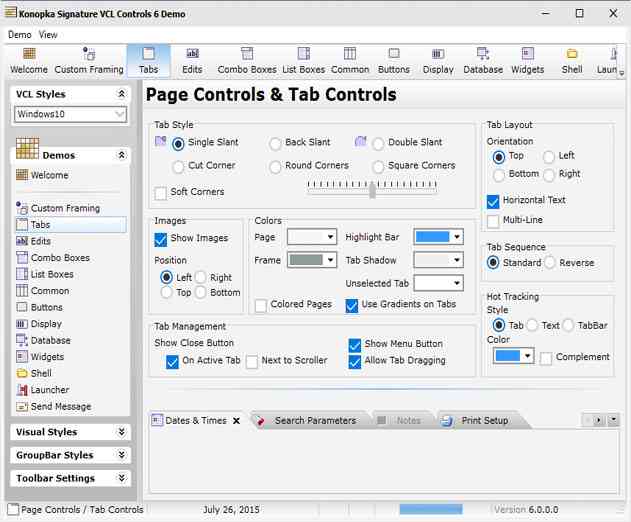The width and height of the screenshot is (631, 522).
Task: Open the Demo menu
Action: 20,35
